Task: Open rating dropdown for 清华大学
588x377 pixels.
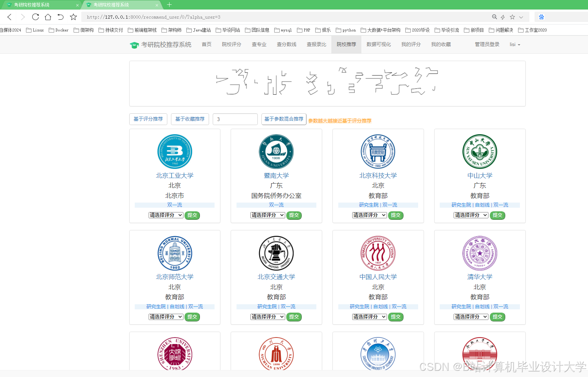Action: [x=471, y=317]
